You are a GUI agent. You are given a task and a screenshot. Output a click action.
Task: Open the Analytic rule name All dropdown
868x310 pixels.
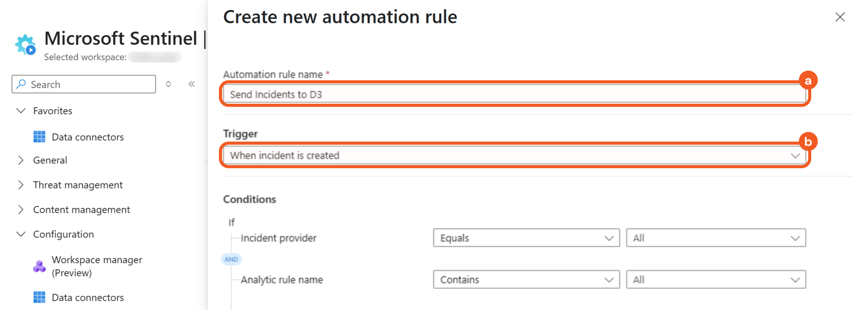(x=715, y=280)
